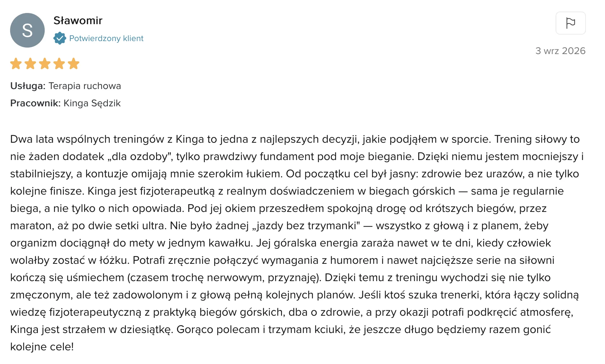The height and width of the screenshot is (364, 605).
Task: Click the reviewer name Sławomir
Action: pos(78,21)
